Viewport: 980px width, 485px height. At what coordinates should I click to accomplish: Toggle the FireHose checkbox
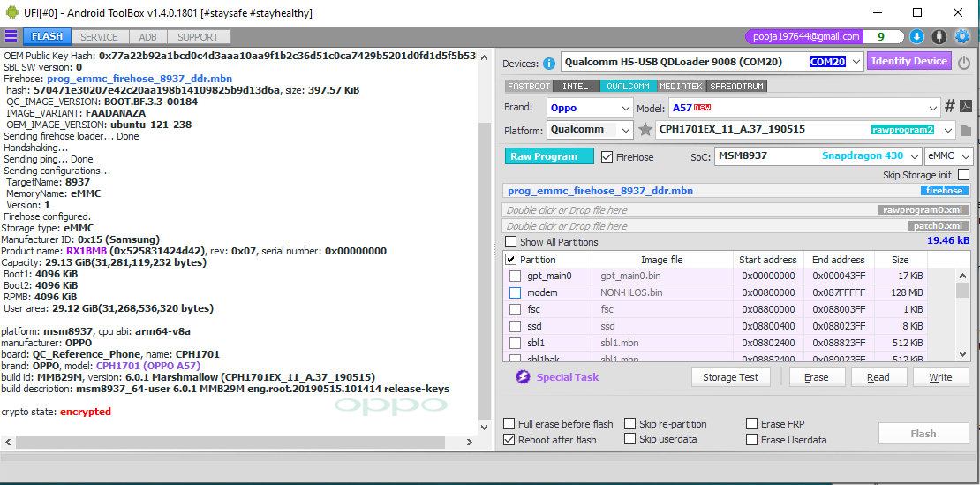pos(606,157)
